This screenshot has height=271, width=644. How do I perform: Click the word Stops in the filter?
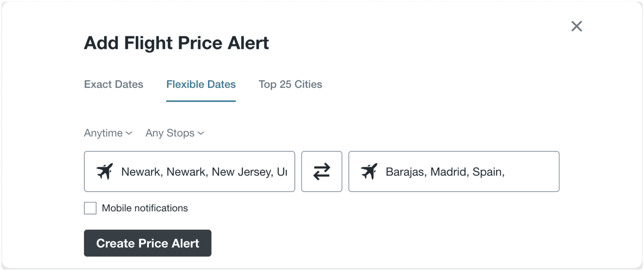click(180, 133)
